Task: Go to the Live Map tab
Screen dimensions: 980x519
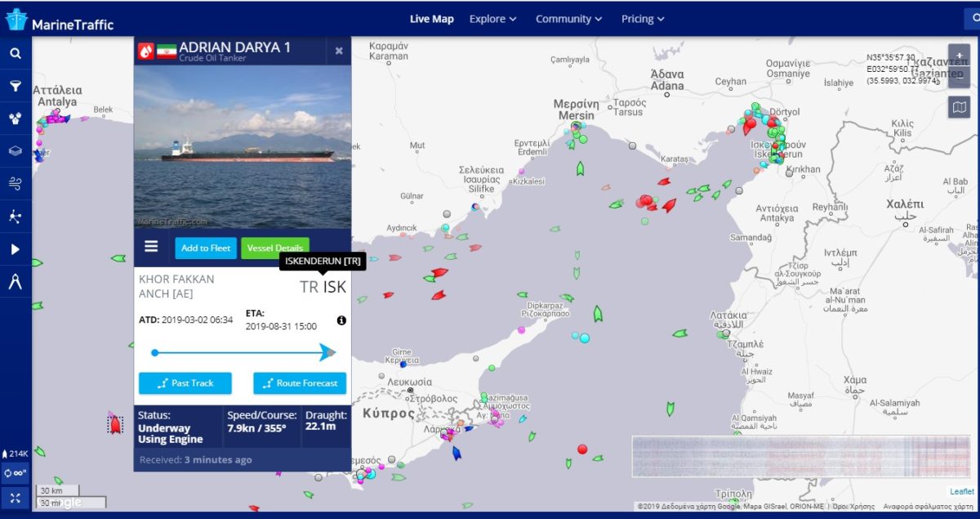Action: [431, 19]
